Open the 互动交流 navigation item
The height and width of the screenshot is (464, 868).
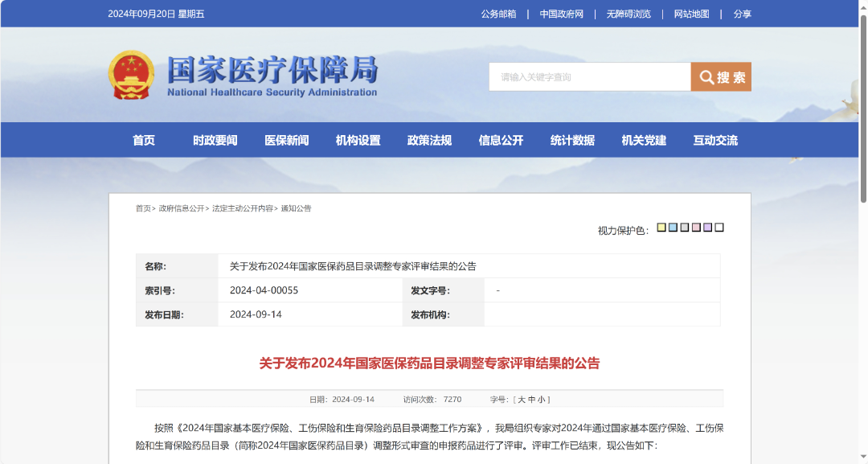pos(715,140)
